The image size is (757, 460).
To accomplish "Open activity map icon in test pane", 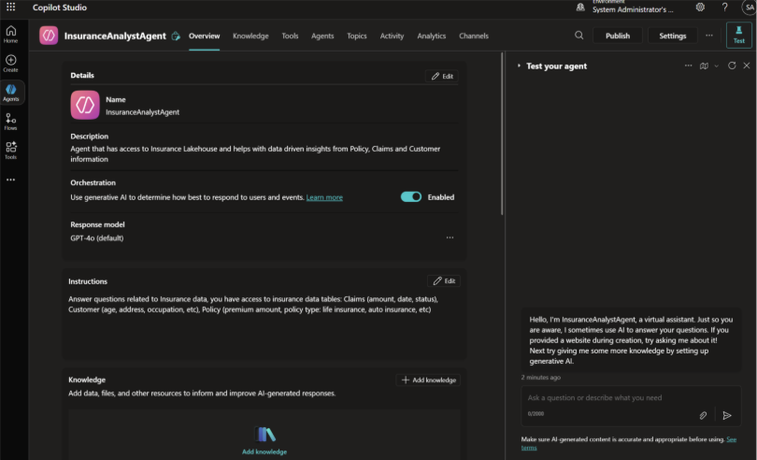I will click(704, 66).
